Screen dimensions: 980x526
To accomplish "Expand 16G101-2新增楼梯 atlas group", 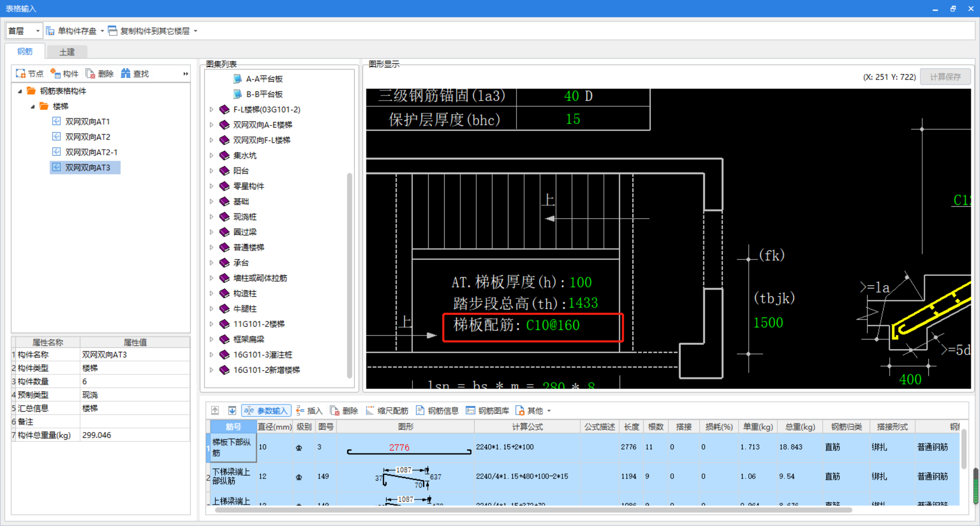I will (211, 370).
